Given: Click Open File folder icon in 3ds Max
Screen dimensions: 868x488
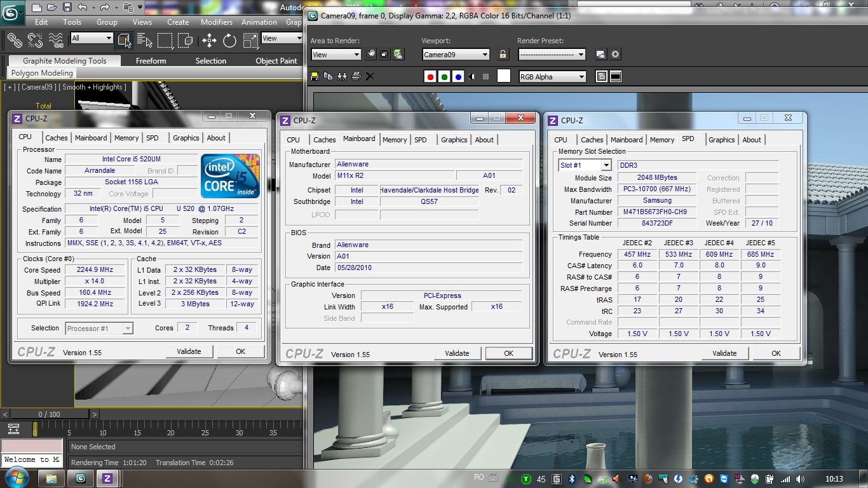Looking at the screenshot, I should click(x=52, y=8).
